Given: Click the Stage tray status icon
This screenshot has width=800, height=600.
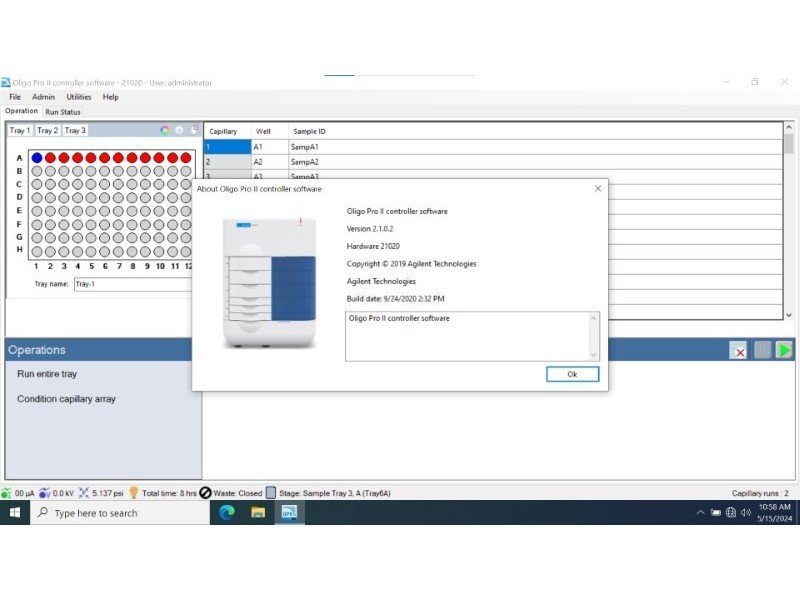Looking at the screenshot, I should 271,493.
